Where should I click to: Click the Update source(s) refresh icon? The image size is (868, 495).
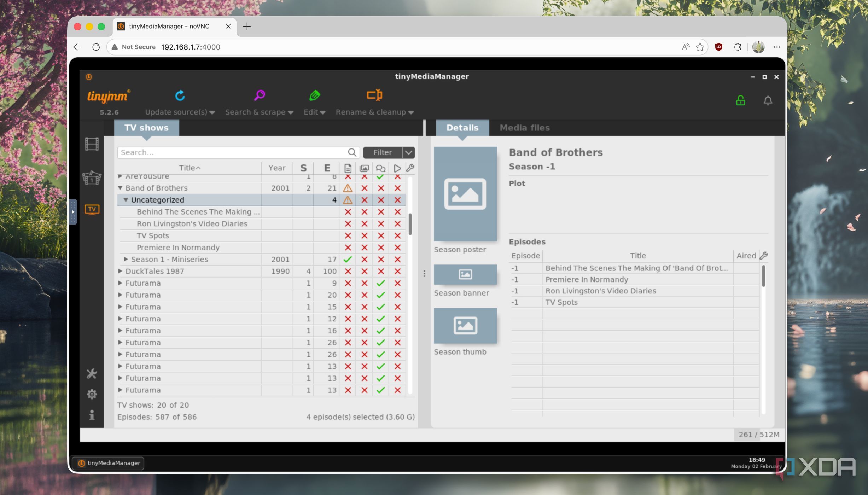coord(180,95)
